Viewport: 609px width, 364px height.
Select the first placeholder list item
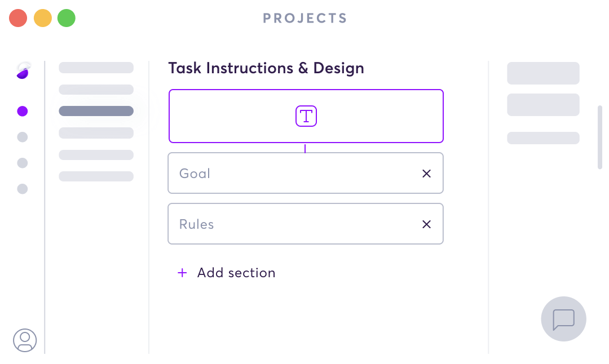click(x=96, y=68)
